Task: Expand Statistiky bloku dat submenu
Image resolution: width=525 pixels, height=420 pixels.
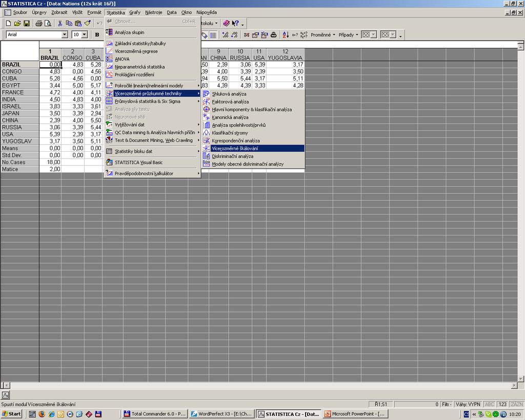Action: pos(153,151)
